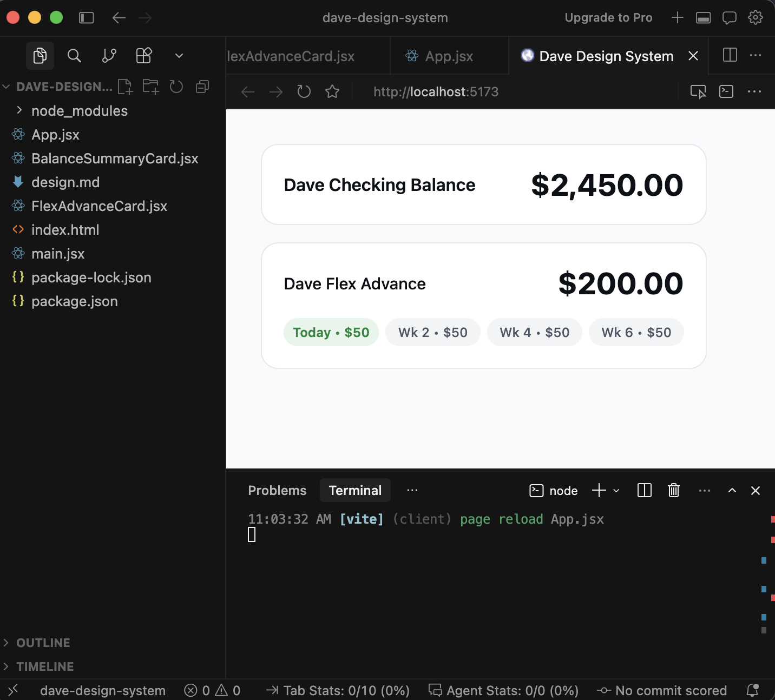The image size is (775, 700).
Task: Click the Today · $50 payment pill
Action: pyautogui.click(x=331, y=332)
